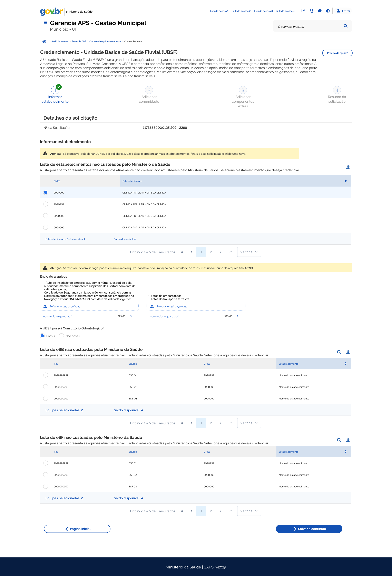Click 'Entrar' to sign in
Viewport: 392px width, 576px height.
tap(343, 11)
